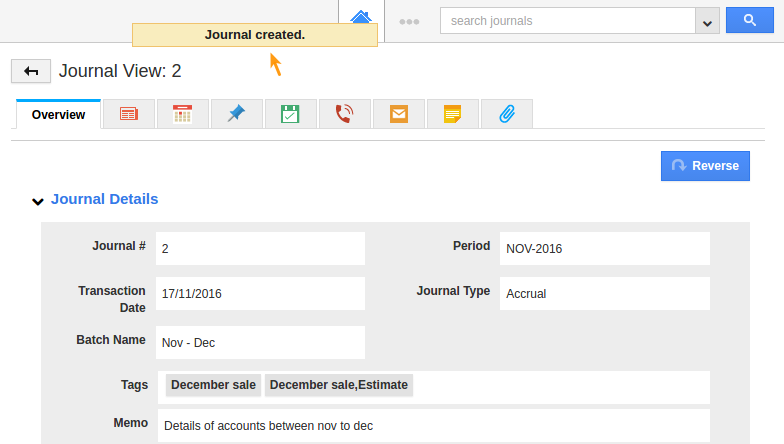
Task: Click the back arrow button
Action: tap(31, 71)
